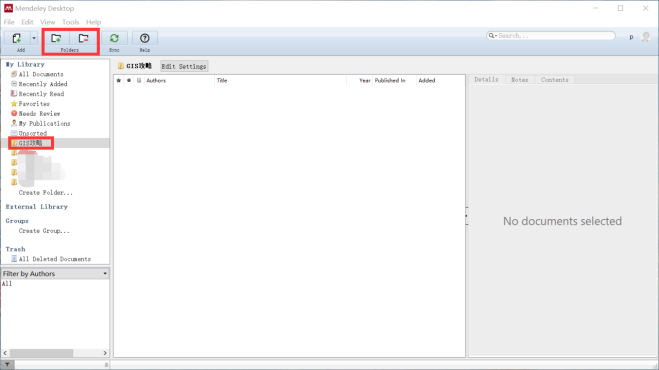
Task: Click the Groups heading
Action: (17, 221)
